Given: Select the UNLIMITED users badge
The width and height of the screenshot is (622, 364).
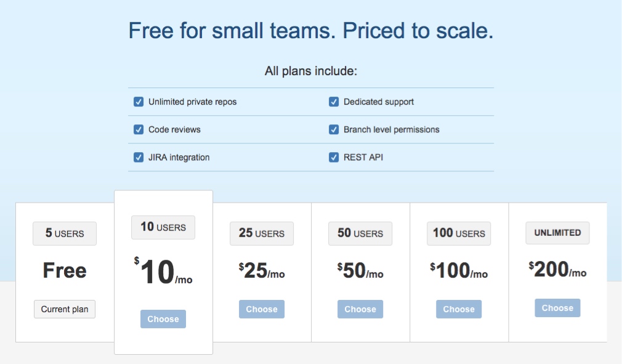Looking at the screenshot, I should click(557, 233).
